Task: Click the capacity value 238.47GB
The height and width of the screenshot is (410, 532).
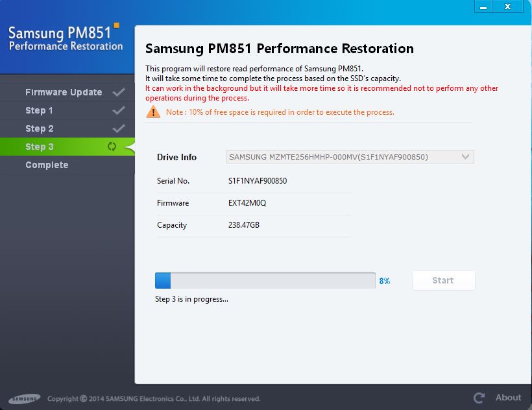Action: [243, 225]
